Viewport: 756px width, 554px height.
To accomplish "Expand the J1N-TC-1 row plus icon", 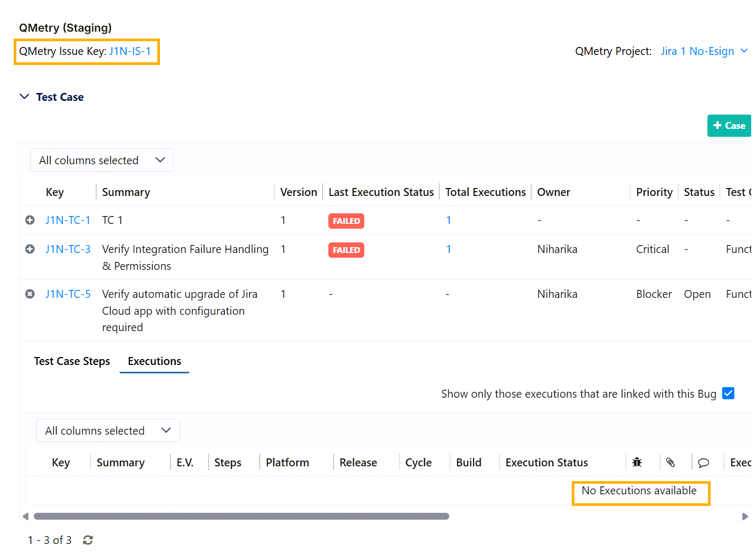I will 30,220.
